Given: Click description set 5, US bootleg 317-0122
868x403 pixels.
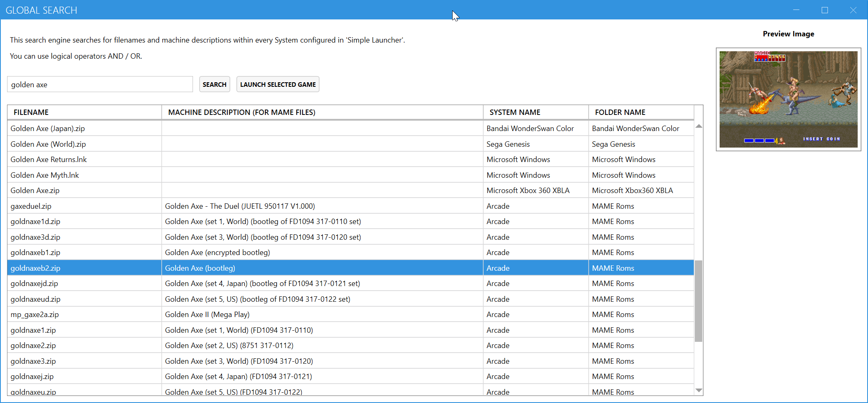Looking at the screenshot, I should coord(258,299).
